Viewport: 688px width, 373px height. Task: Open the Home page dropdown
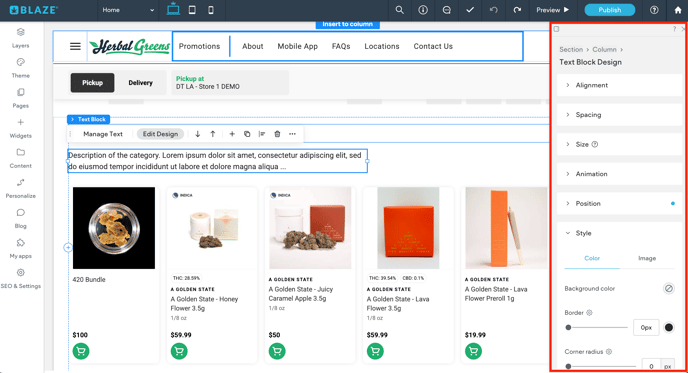click(x=128, y=10)
